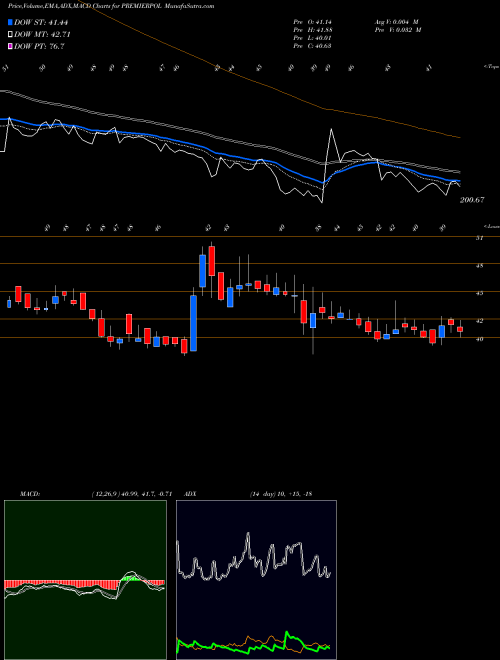Select the 'DOW ST: 41.44' legend text
This screenshot has width=500, height=660.
click(41, 22)
